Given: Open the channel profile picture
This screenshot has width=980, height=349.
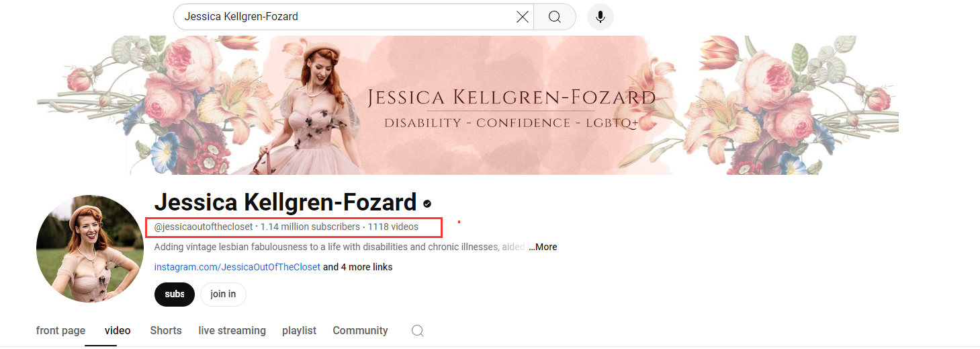Looking at the screenshot, I should 90,249.
